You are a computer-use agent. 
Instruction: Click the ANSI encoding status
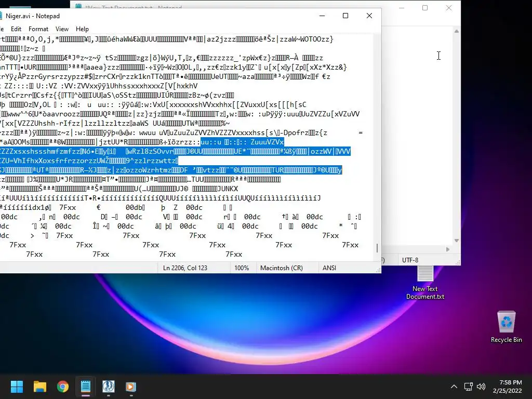329,268
